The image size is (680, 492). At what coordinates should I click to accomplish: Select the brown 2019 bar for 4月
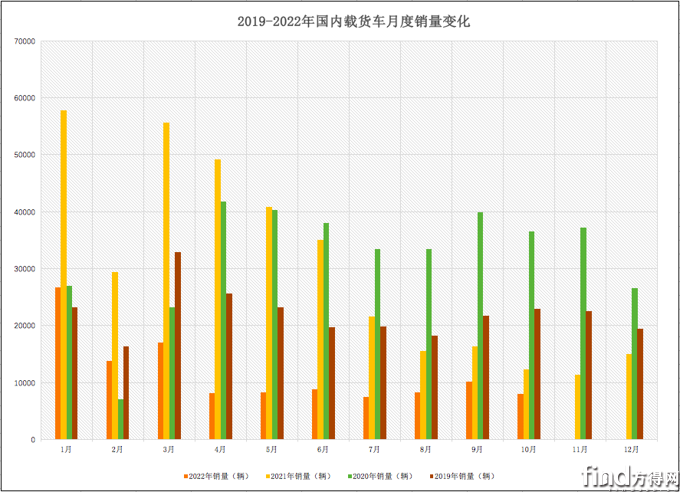229,367
